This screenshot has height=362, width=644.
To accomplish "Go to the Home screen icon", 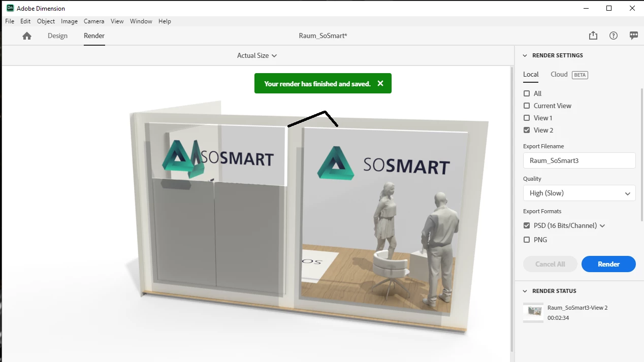I will (x=27, y=36).
